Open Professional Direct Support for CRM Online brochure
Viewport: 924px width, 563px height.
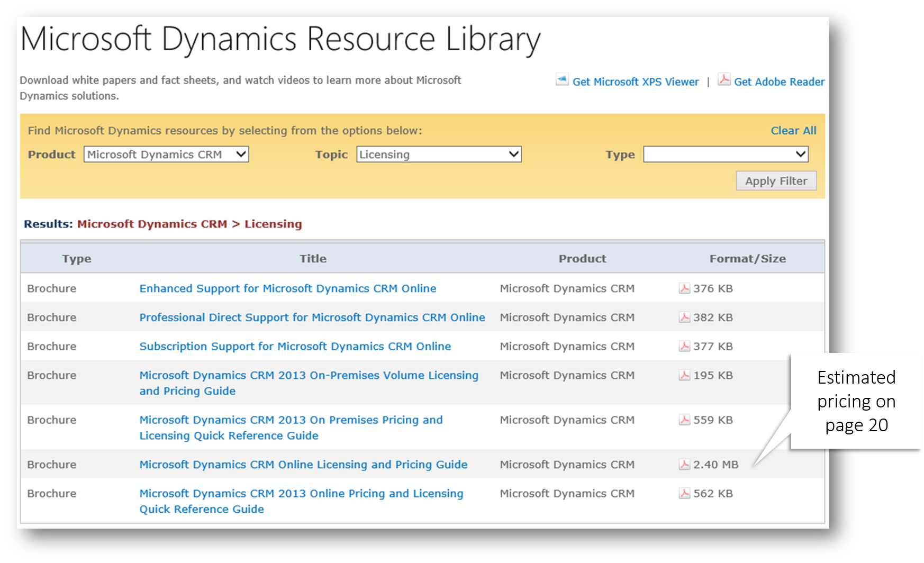(x=312, y=317)
